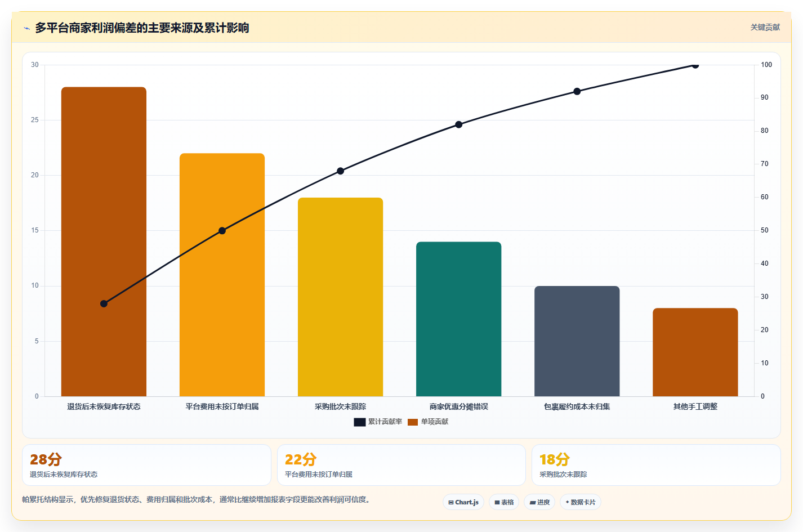The image size is (803, 532).
Task: Toggle the 单项贡献 legend item
Action: (x=428, y=422)
